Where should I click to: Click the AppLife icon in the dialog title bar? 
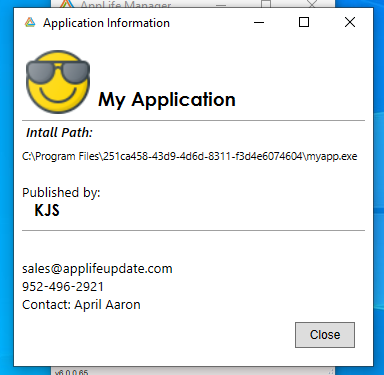coord(30,23)
